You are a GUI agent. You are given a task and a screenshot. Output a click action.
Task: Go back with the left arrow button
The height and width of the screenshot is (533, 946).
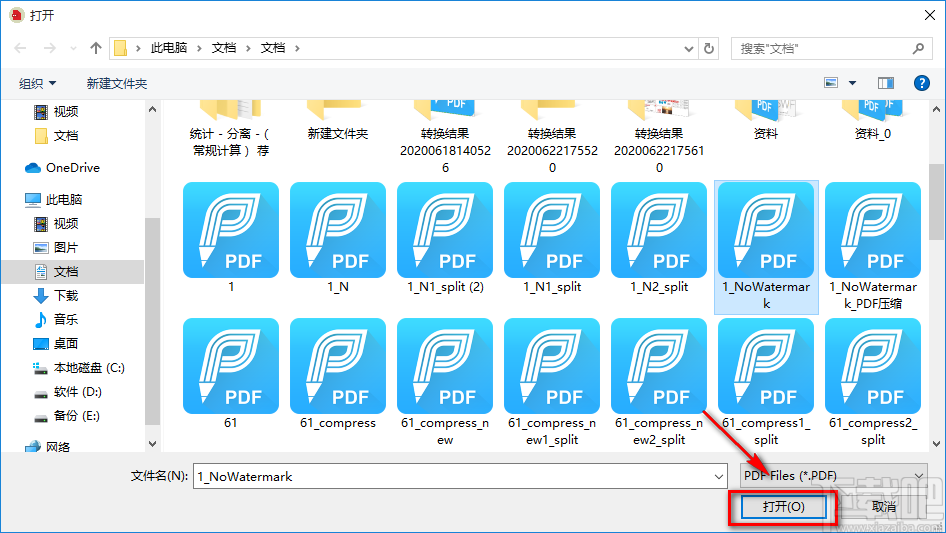20,48
